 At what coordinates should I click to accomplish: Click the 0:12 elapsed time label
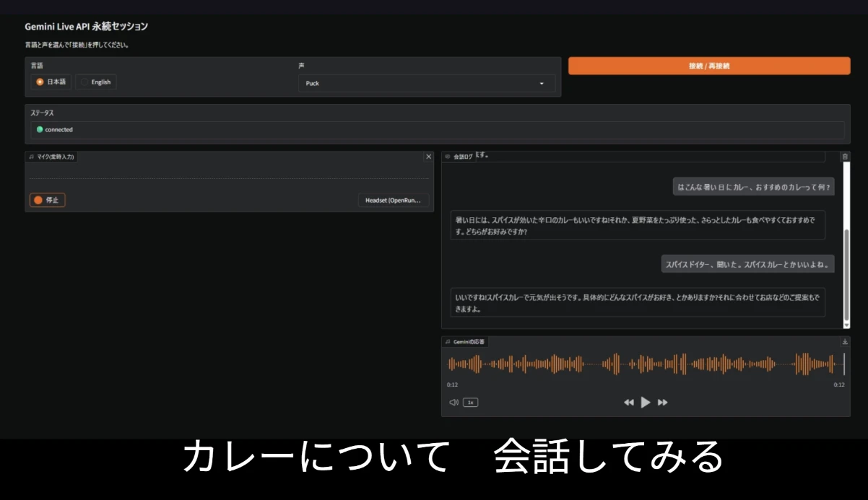pos(452,385)
